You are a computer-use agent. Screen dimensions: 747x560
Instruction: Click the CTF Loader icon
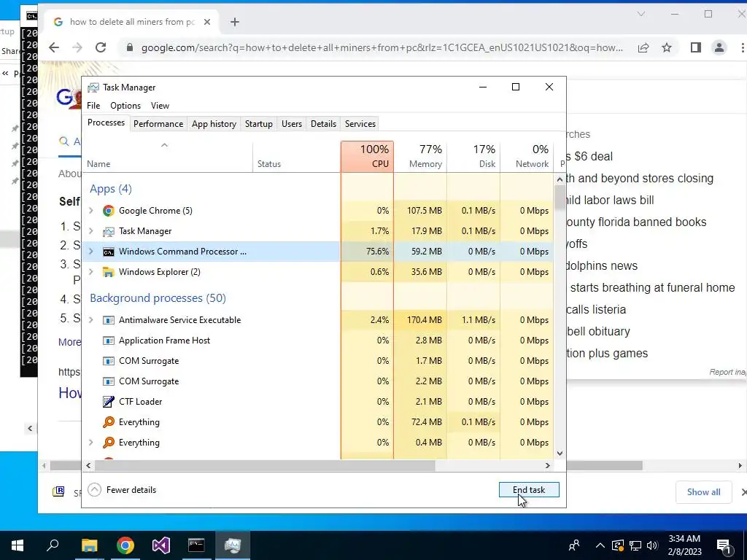coord(109,402)
